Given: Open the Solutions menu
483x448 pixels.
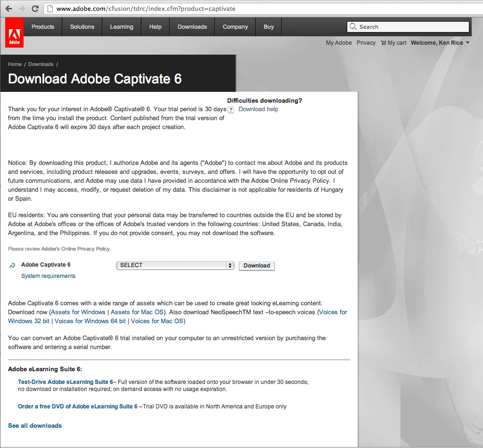Looking at the screenshot, I should [x=82, y=27].
